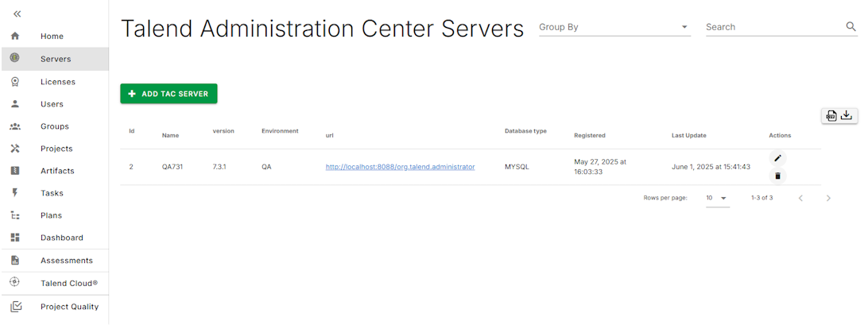
Task: Open Tasks menu item
Action: coord(52,193)
